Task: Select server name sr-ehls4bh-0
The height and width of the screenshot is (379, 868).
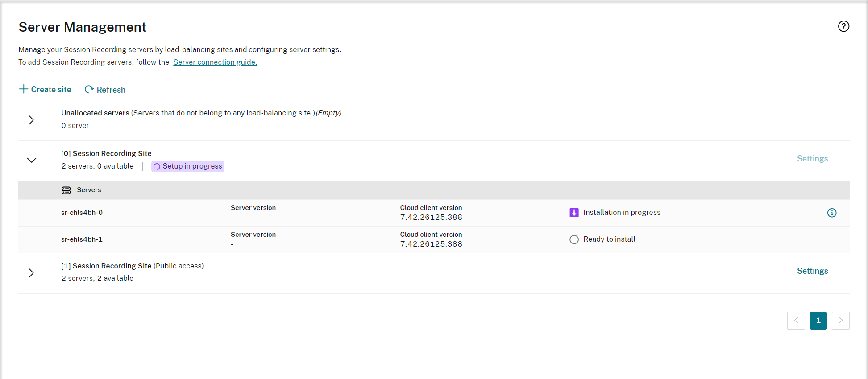Action: [82, 213]
